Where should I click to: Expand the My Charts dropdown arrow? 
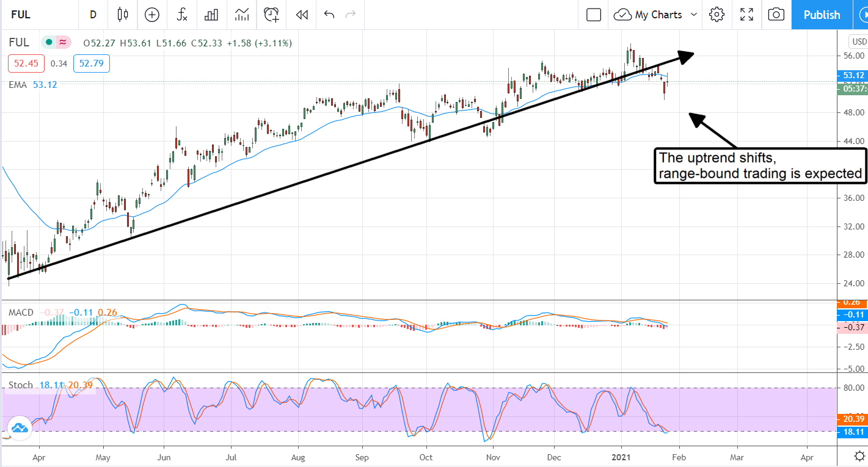pyautogui.click(x=693, y=15)
